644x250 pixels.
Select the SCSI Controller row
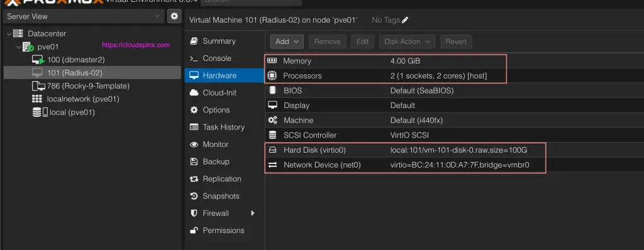pos(454,135)
